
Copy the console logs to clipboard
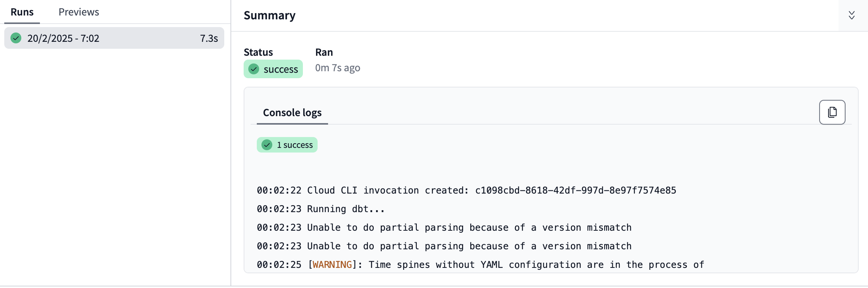(832, 112)
